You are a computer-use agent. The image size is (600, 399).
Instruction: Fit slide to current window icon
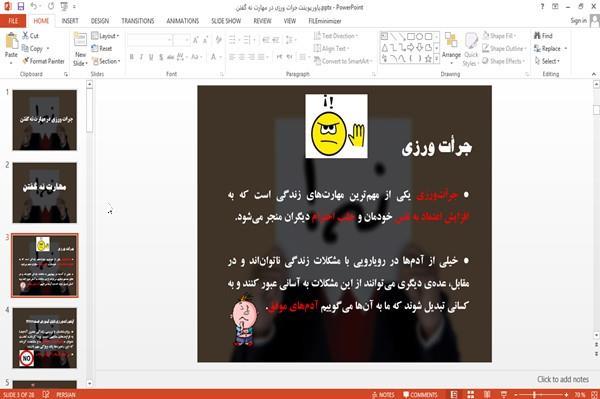tap(594, 395)
